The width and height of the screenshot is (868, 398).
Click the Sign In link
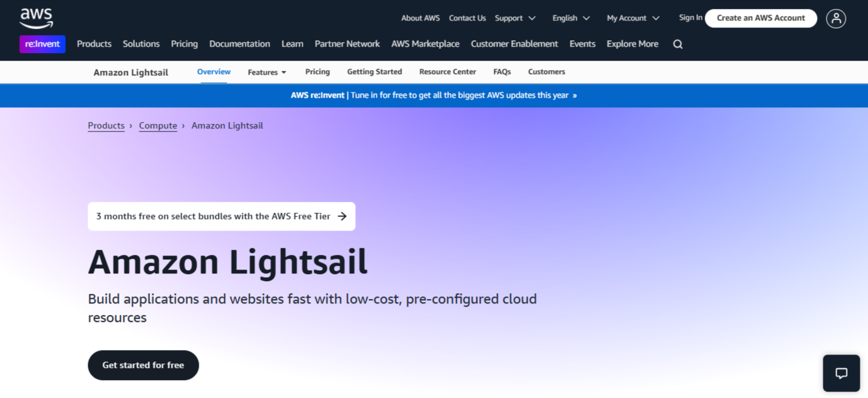690,17
